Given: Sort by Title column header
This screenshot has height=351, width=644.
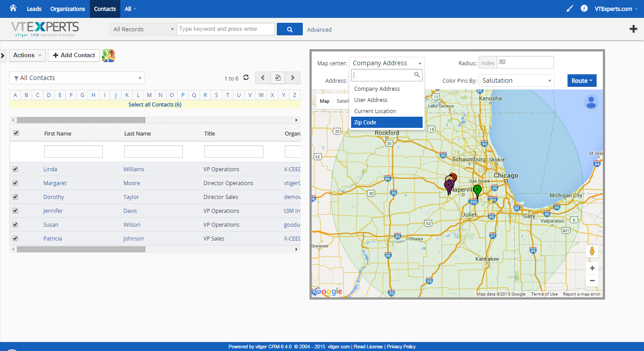Looking at the screenshot, I should coord(209,134).
